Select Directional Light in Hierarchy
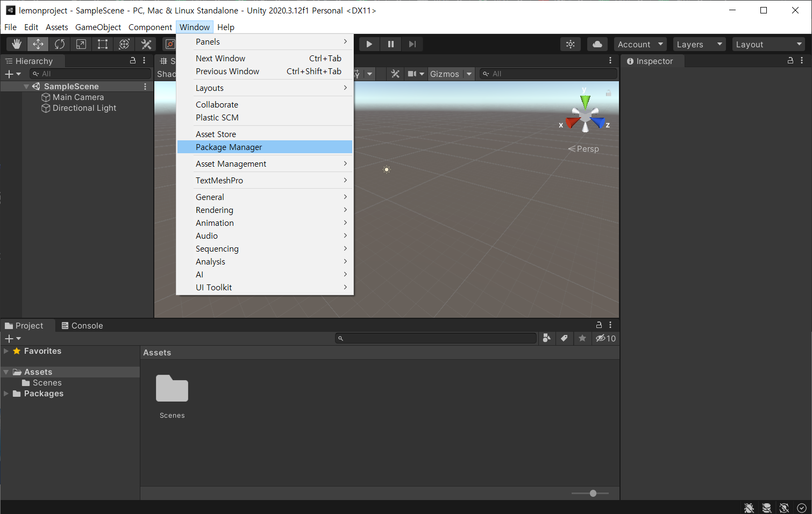This screenshot has width=812, height=514. 84,108
